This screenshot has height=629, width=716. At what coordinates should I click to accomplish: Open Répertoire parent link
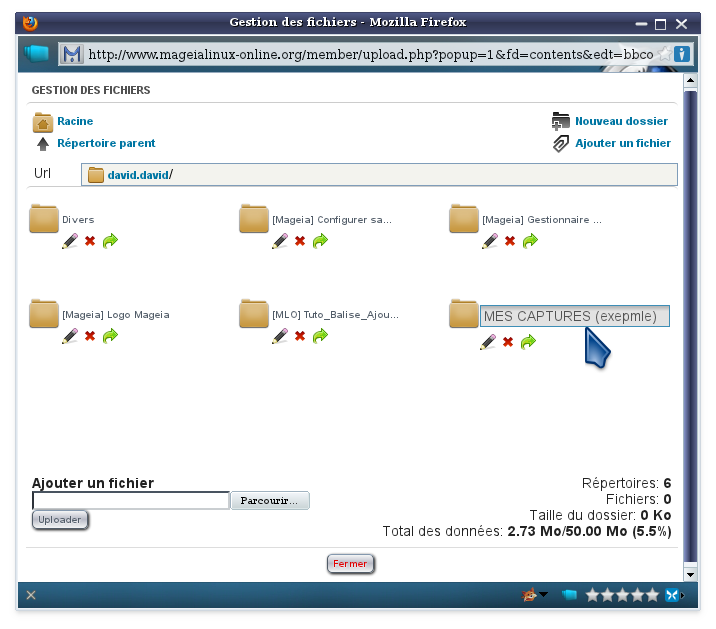(106, 143)
